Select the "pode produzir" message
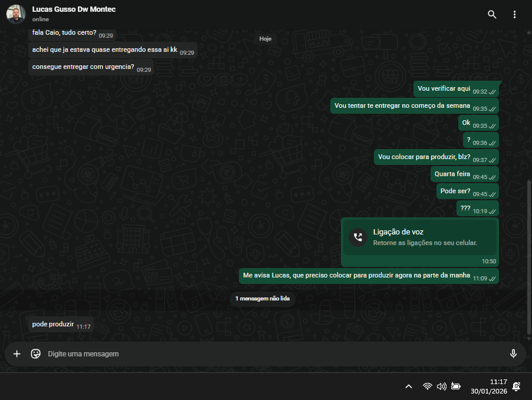Image resolution: width=532 pixels, height=400 pixels. click(53, 325)
